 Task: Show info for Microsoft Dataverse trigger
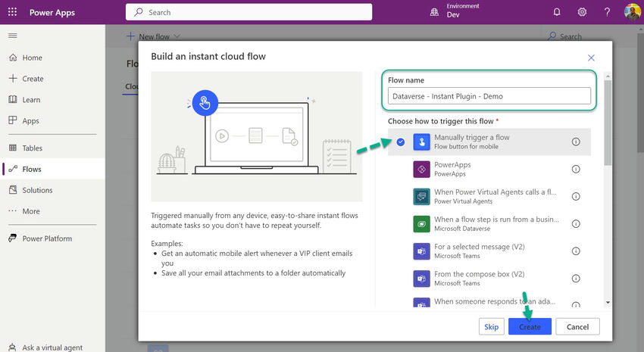(x=576, y=223)
